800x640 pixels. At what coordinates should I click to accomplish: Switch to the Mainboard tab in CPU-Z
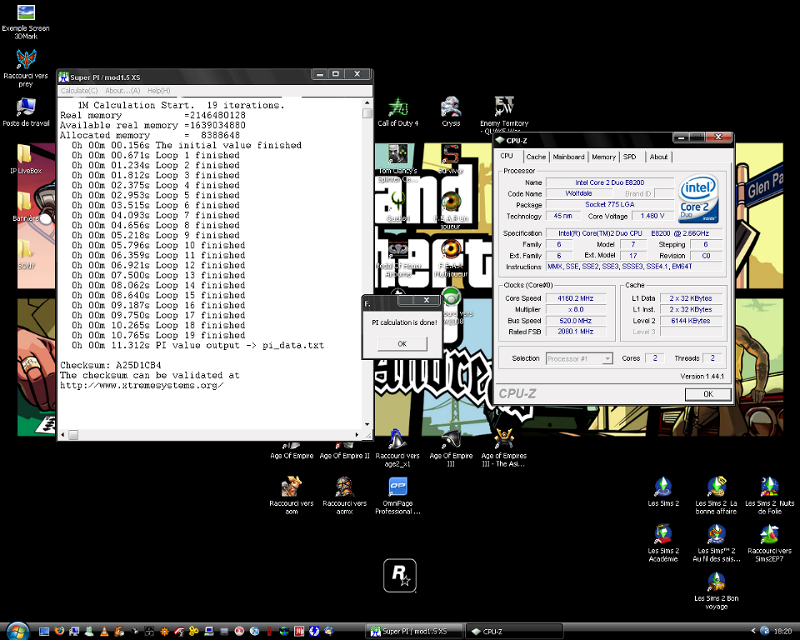[x=568, y=157]
